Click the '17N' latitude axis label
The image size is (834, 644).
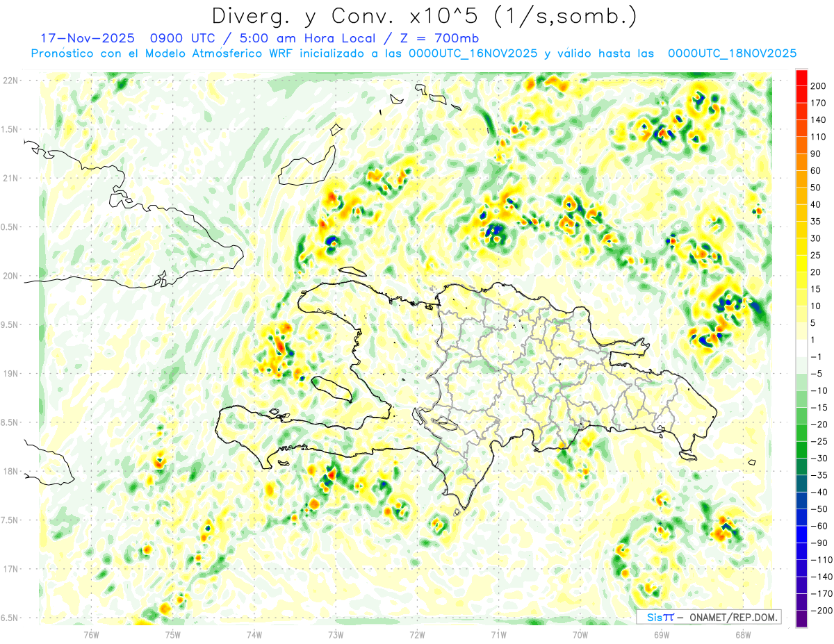[x=10, y=569]
